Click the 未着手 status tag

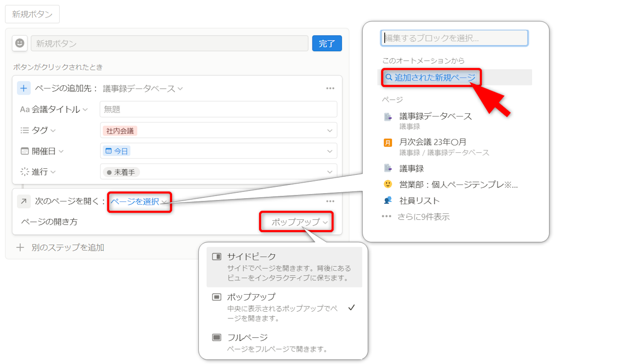pos(121,172)
